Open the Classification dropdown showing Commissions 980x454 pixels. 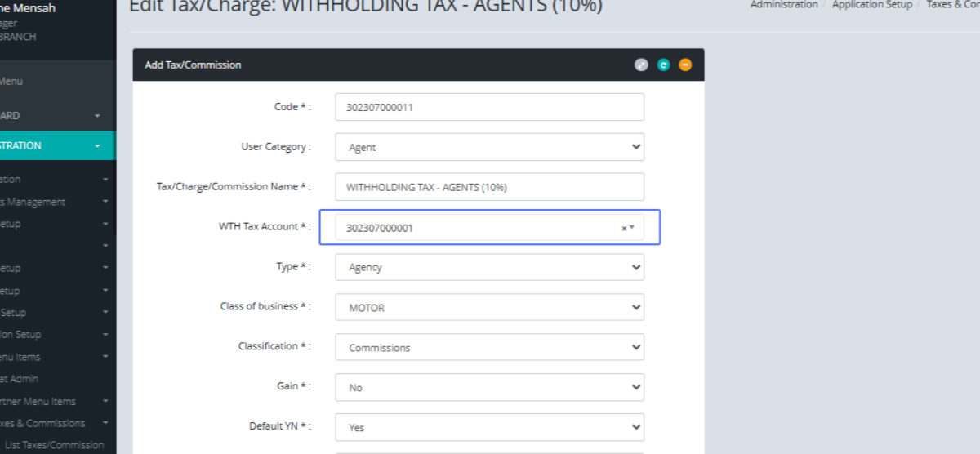coord(489,347)
